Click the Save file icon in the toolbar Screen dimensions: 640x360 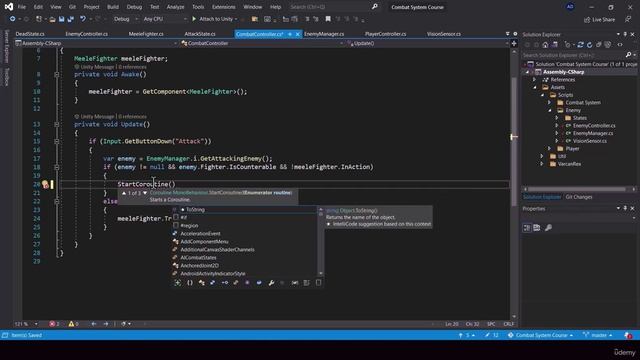coord(61,19)
